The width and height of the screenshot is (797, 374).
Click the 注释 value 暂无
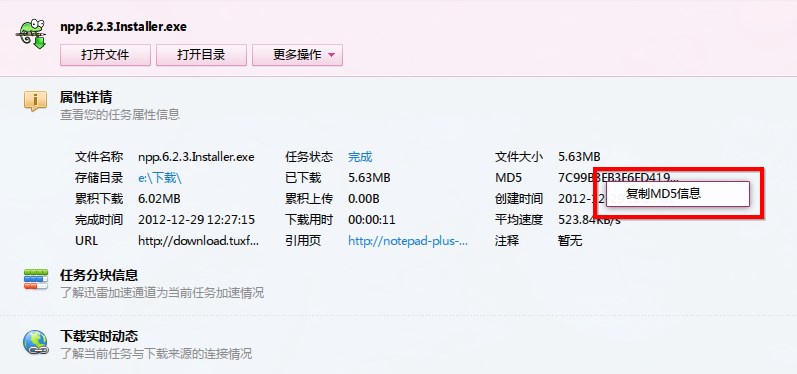tap(570, 240)
